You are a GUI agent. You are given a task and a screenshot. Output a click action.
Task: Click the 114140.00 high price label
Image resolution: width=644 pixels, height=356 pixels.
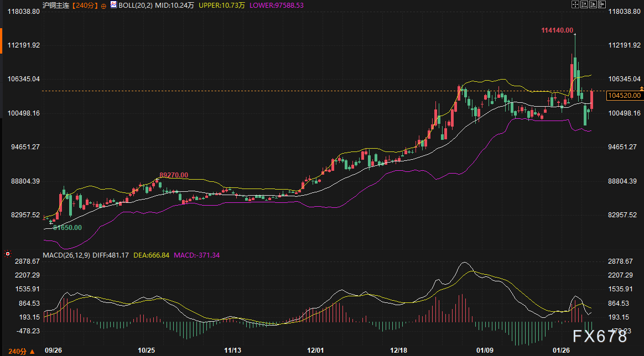pyautogui.click(x=557, y=30)
